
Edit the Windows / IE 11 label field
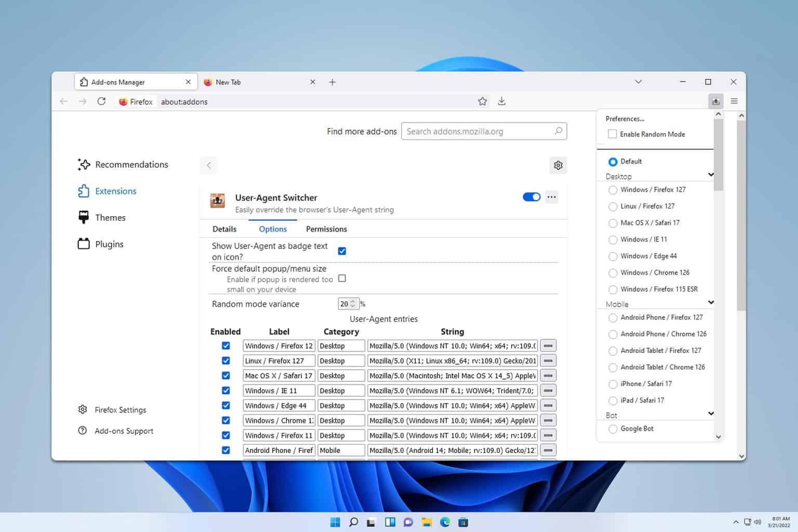click(279, 390)
